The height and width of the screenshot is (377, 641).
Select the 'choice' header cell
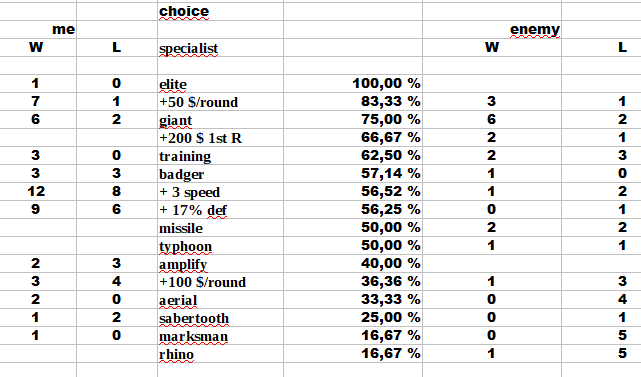[220, 11]
